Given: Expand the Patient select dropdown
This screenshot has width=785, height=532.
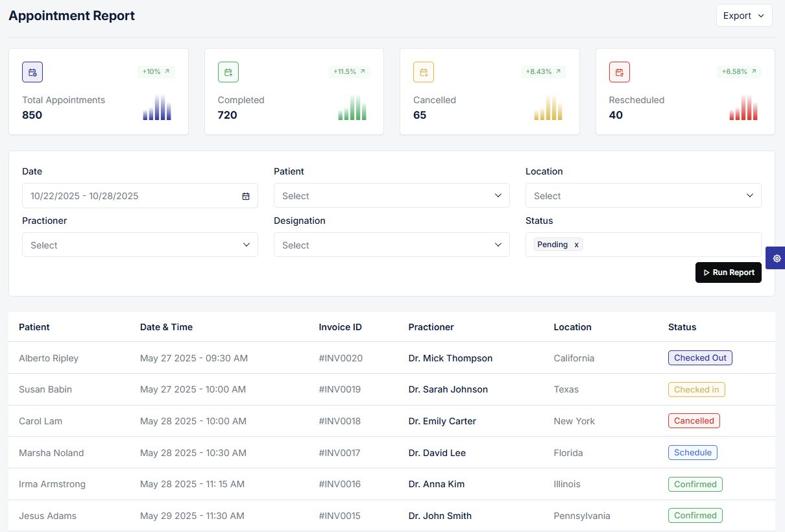Looking at the screenshot, I should (x=392, y=195).
